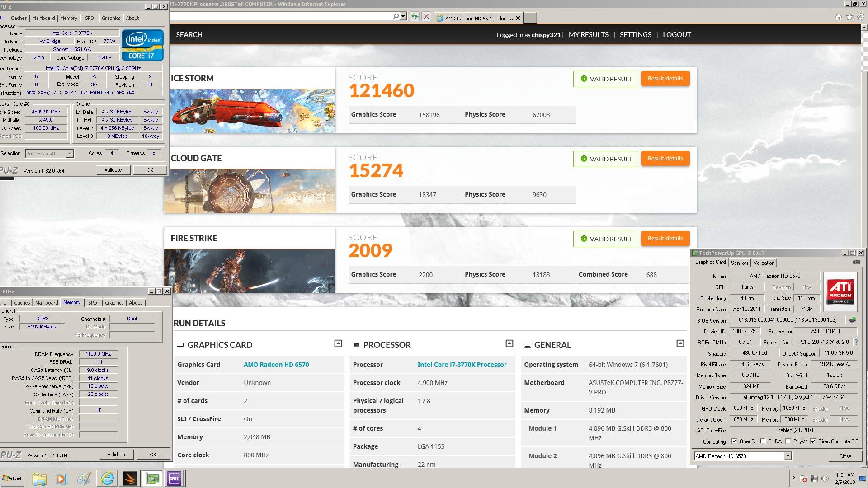Click the Intel Core i7 logo in CPU-Z
Viewport: 868px width, 488px height.
point(142,45)
